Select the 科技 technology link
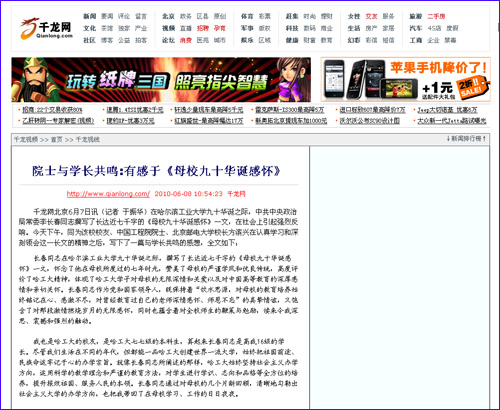This screenshot has width=500, height=410. 292,28
